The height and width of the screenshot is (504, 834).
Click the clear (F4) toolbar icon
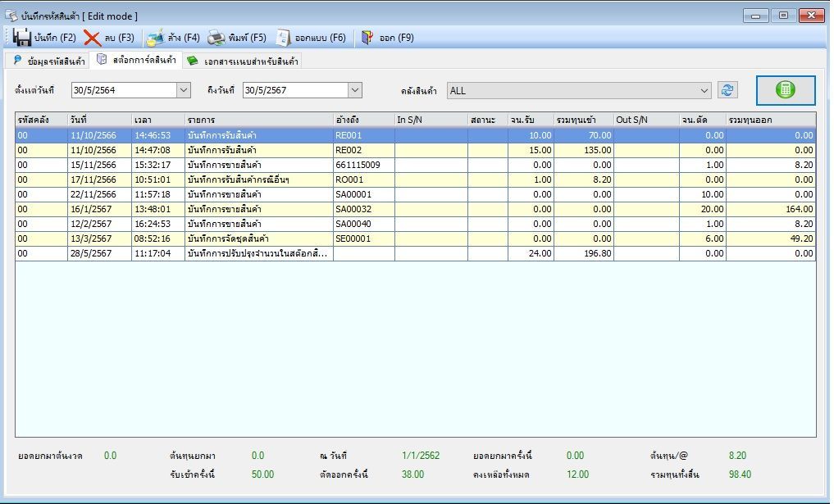(x=155, y=38)
